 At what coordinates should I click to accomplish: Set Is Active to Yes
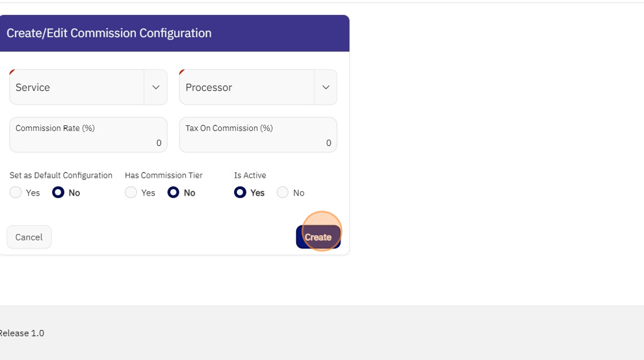[x=240, y=193]
